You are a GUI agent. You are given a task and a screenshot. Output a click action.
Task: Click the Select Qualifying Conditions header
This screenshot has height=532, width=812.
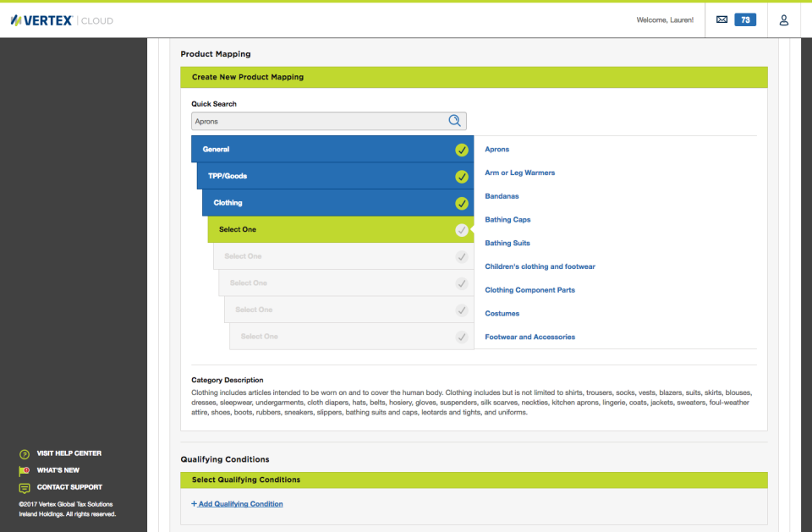pos(474,480)
